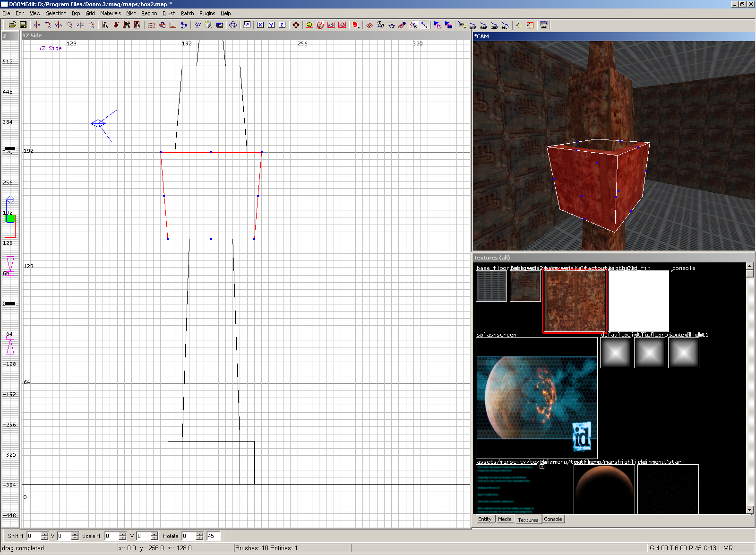This screenshot has width=756, height=555.
Task: Open the Brush menu
Action: coord(169,13)
